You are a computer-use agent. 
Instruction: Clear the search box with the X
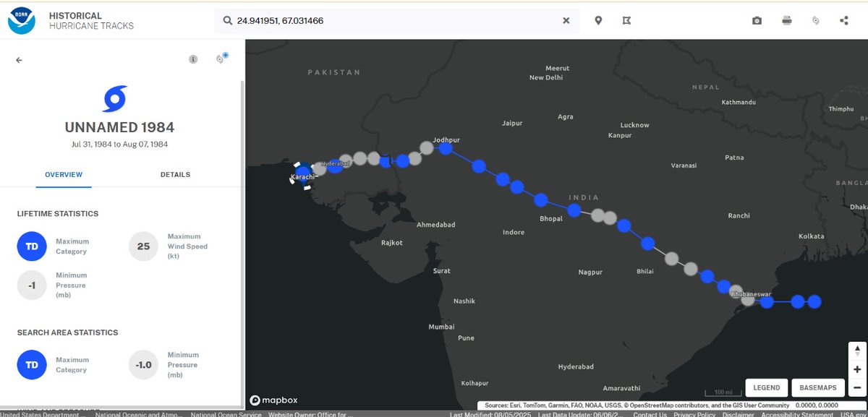(566, 21)
